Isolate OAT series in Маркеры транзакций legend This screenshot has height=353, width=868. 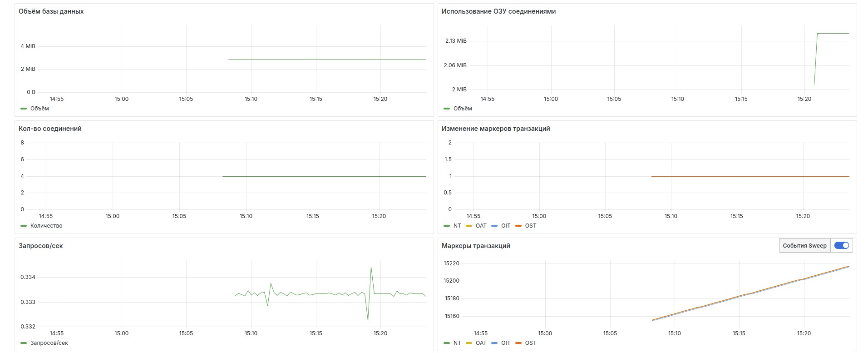481,343
